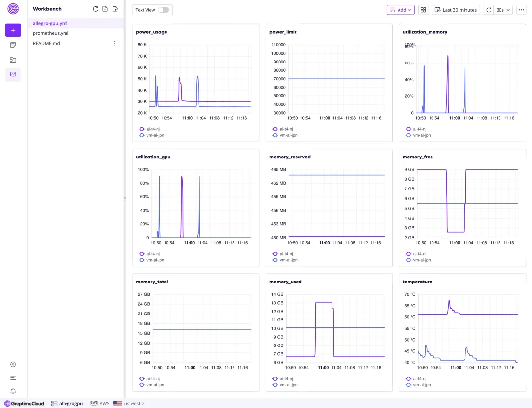Open the notifications bell icon
This screenshot has width=532, height=408.
tap(13, 391)
